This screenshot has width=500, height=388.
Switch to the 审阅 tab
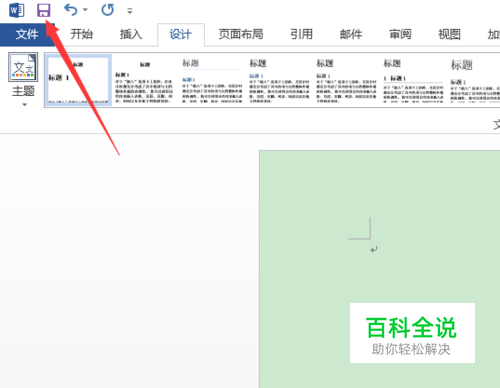point(400,34)
